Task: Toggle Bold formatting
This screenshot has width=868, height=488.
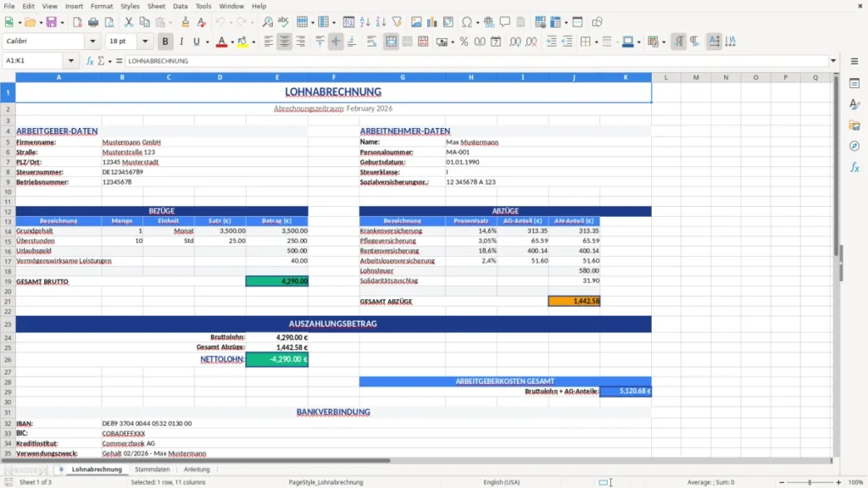Action: 165,42
